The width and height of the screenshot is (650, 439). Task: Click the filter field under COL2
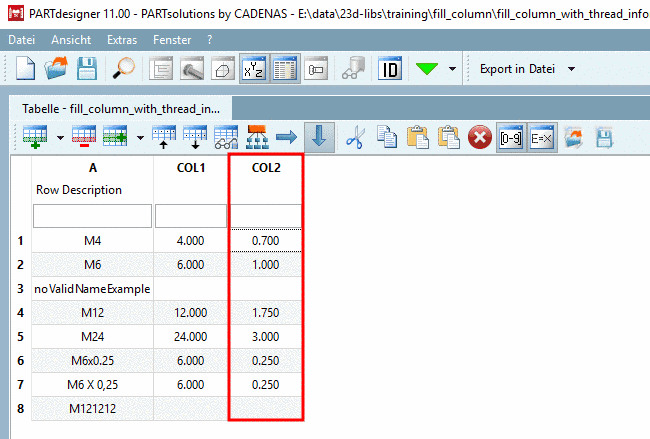point(266,216)
